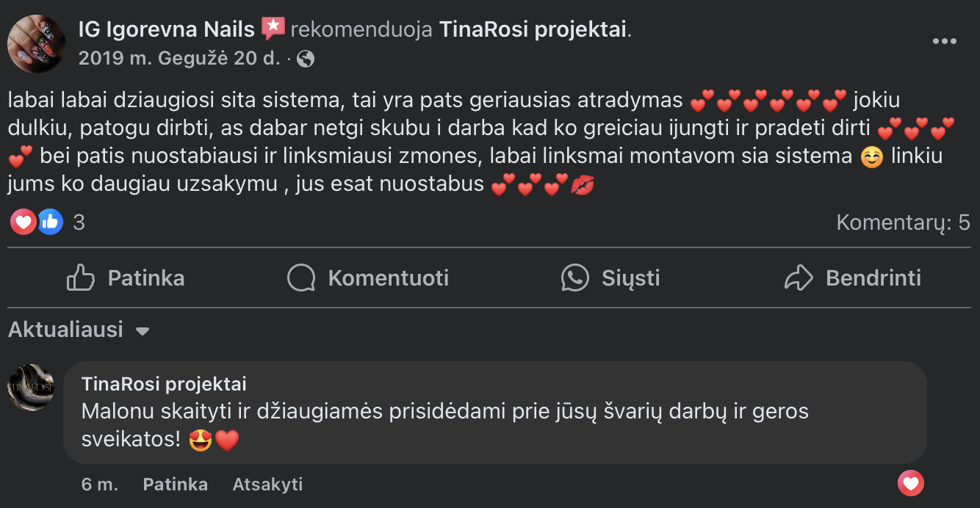Screen dimensions: 980x508
Task: Click the Bendrinti share arrow icon
Action: [797, 277]
